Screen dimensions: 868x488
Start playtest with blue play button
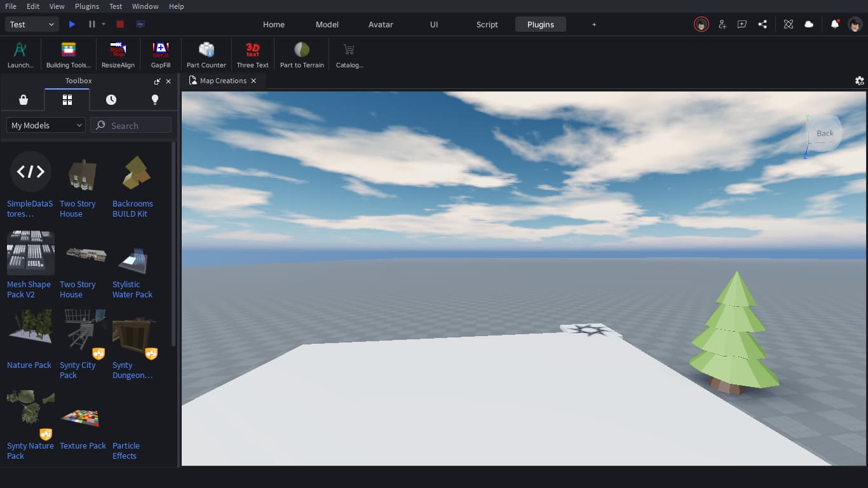(72, 24)
